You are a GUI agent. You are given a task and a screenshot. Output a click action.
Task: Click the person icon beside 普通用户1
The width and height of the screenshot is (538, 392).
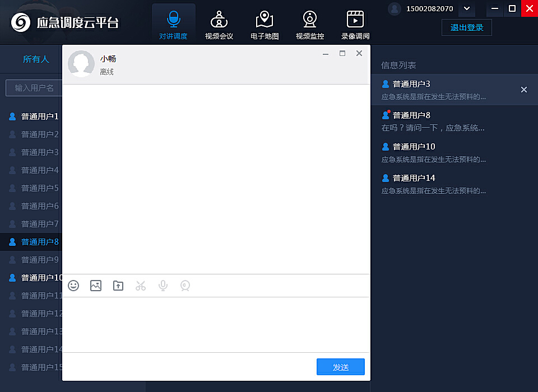12,116
